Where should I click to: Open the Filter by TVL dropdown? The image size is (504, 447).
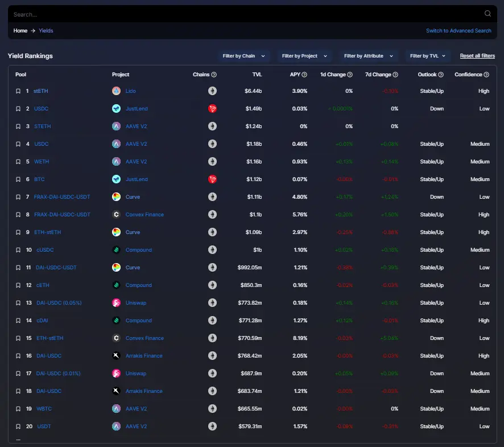pos(428,56)
